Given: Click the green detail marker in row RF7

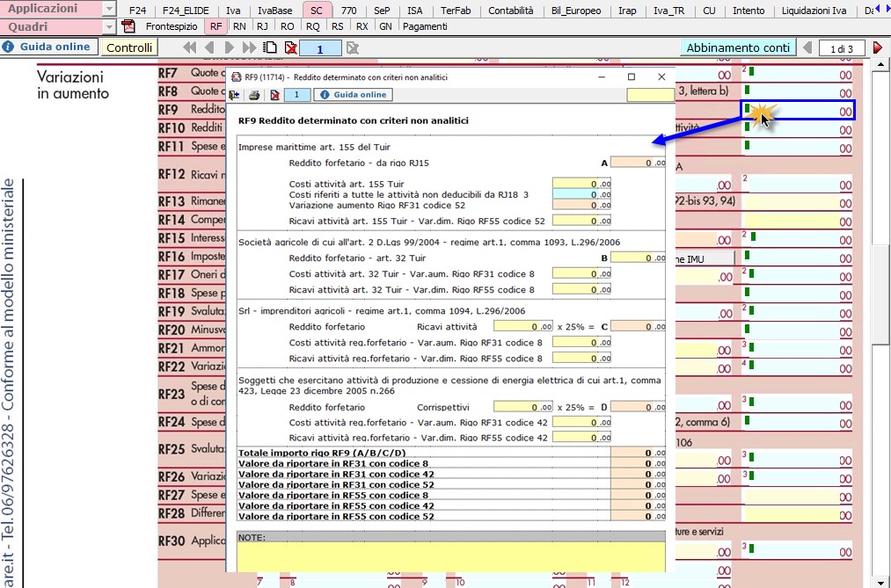Looking at the screenshot, I should tap(752, 71).
